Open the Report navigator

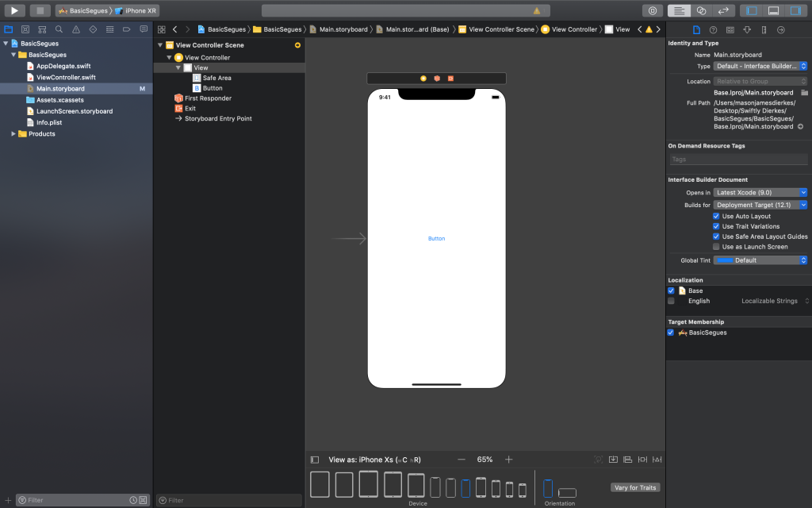[x=144, y=29]
